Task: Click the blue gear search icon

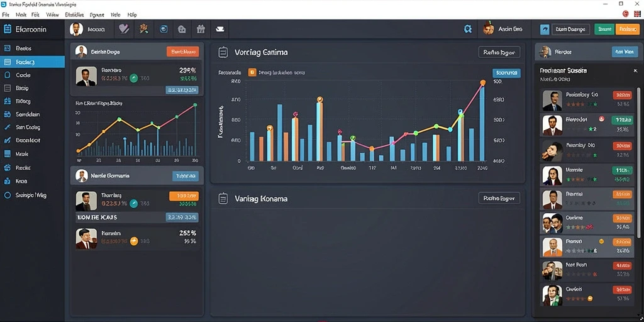Action: click(x=467, y=29)
